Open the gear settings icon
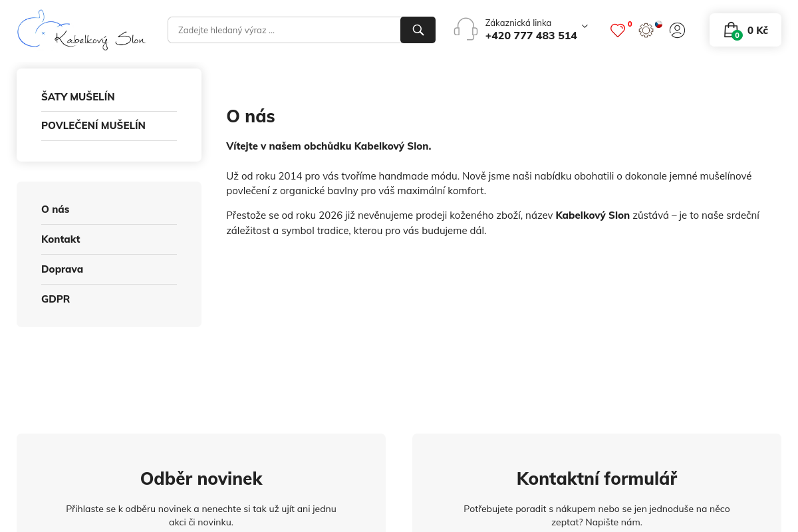Image resolution: width=798 pixels, height=532 pixels. [646, 31]
